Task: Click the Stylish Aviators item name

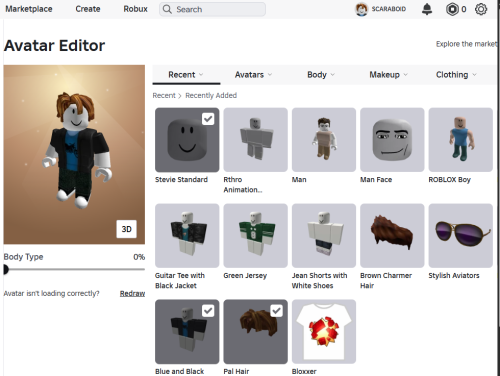Action: point(454,276)
